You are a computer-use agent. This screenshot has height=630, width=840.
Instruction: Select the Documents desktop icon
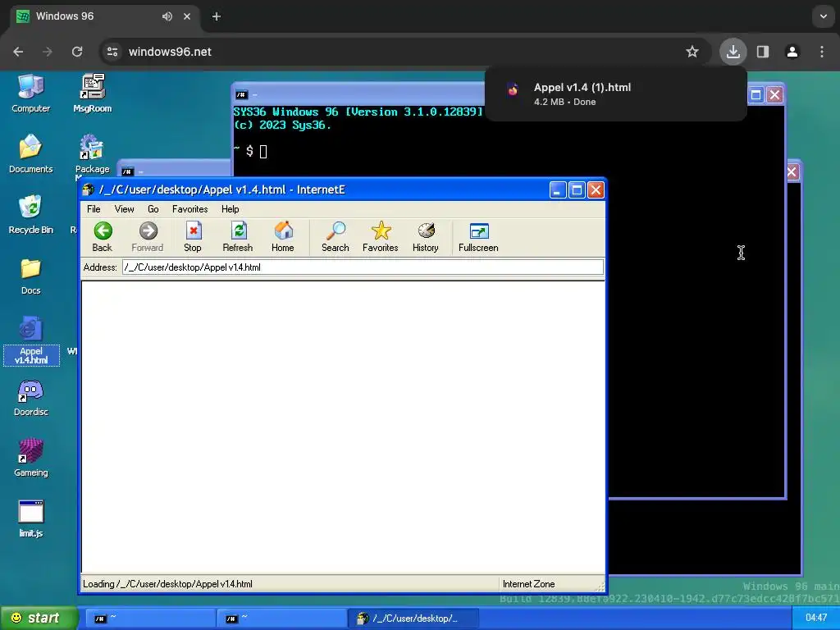30,154
